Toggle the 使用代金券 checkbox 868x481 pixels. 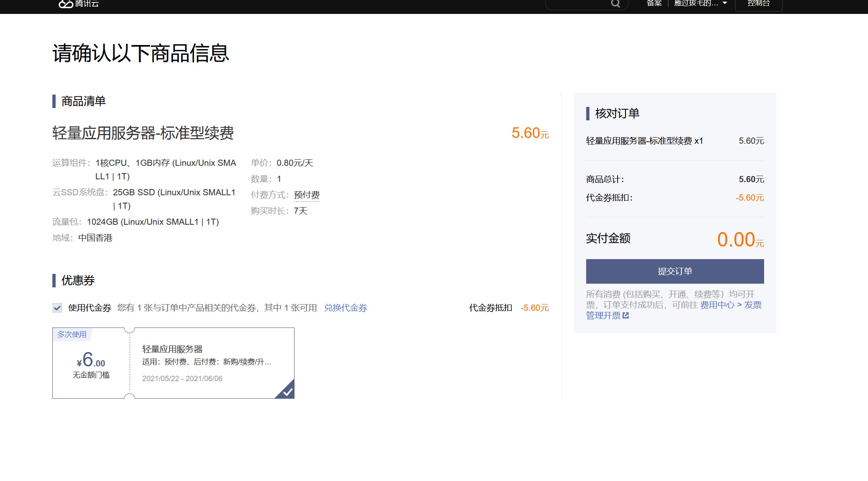[x=57, y=308]
